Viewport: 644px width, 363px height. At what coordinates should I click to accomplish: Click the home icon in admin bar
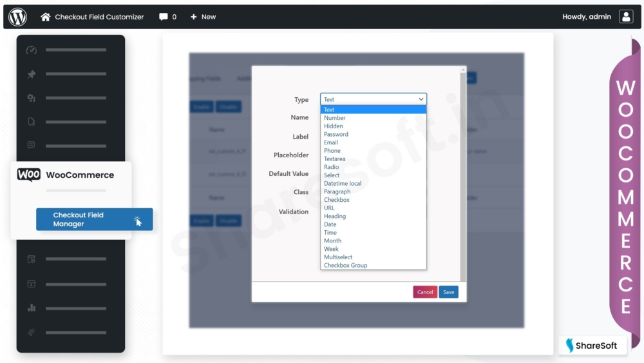pos(45,17)
